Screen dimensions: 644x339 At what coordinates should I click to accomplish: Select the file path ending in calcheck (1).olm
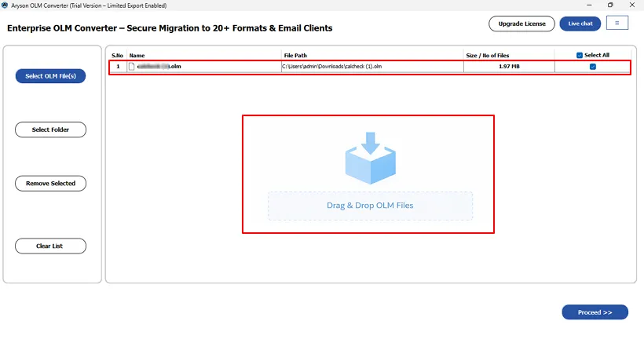click(332, 67)
